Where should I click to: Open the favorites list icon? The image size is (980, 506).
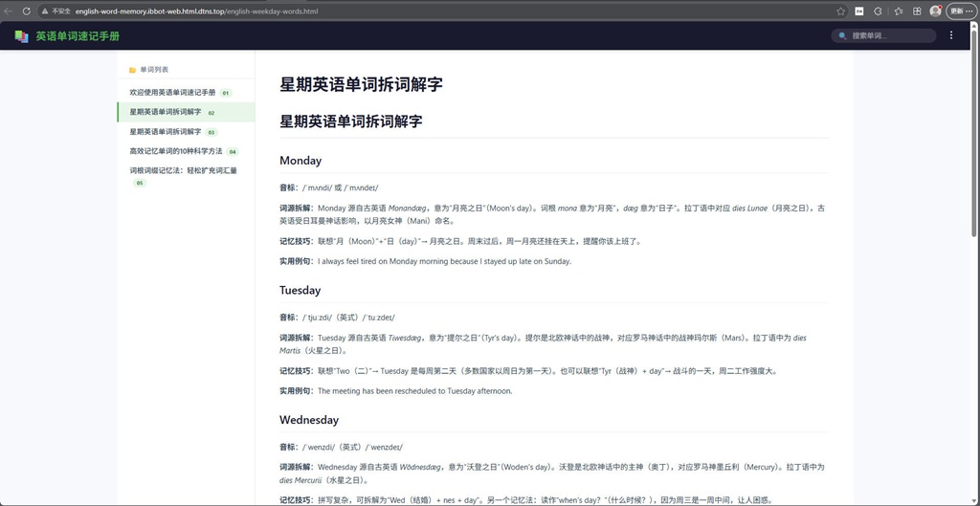[898, 11]
